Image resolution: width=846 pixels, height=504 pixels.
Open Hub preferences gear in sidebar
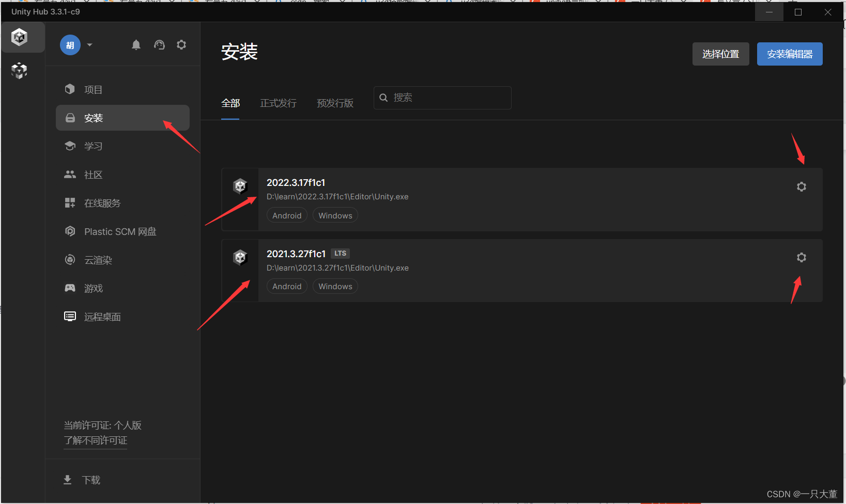[181, 45]
